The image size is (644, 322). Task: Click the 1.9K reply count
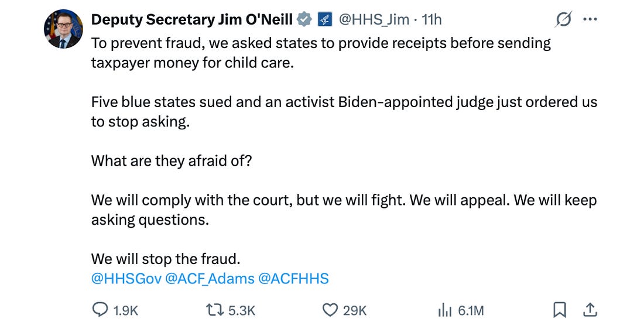[x=125, y=310]
